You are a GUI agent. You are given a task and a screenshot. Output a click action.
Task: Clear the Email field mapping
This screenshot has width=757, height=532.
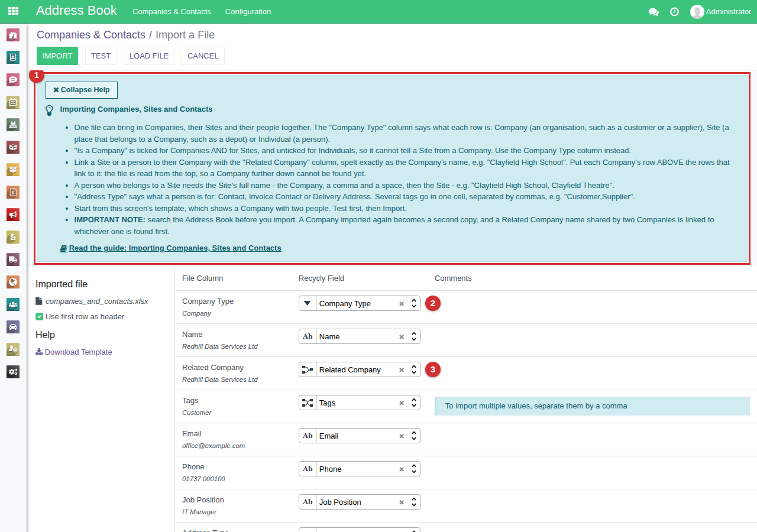tap(402, 436)
